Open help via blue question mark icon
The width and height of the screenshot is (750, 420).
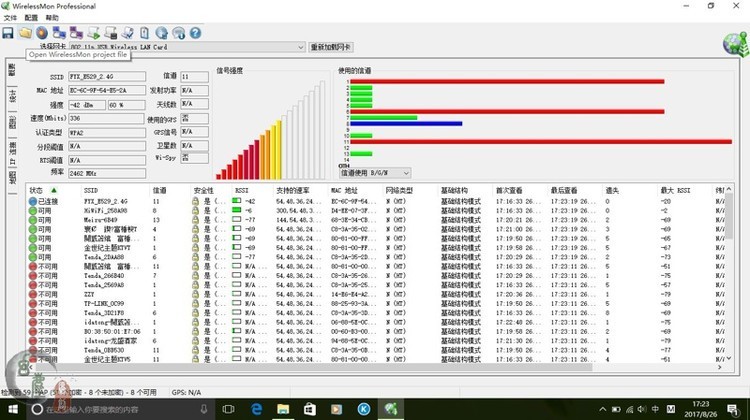pyautogui.click(x=195, y=33)
